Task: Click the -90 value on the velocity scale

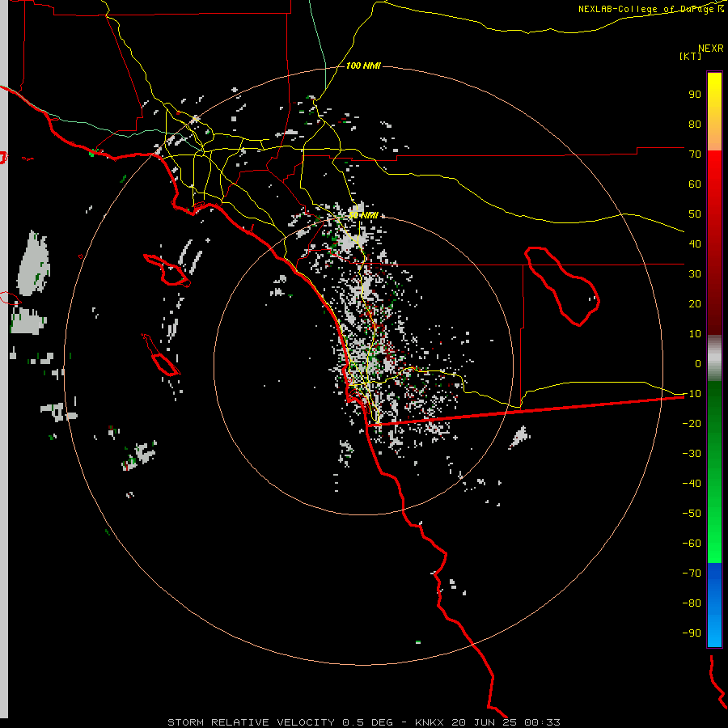Action: (692, 633)
